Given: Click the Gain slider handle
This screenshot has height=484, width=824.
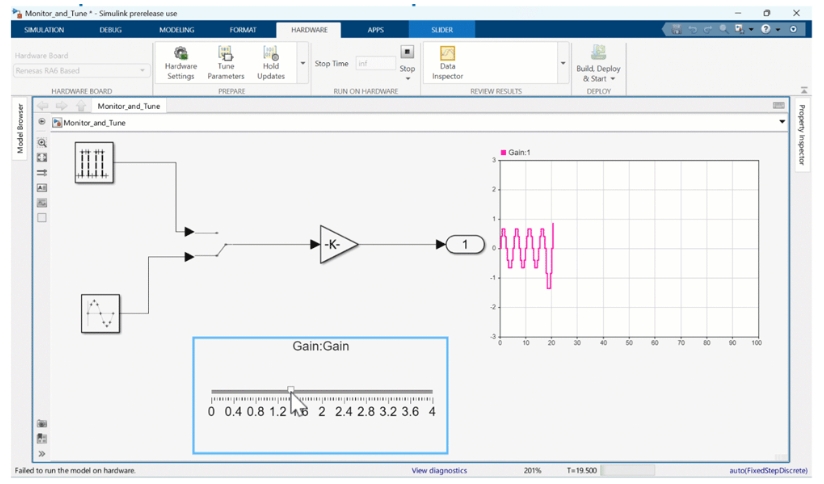Looking at the screenshot, I should (x=290, y=391).
